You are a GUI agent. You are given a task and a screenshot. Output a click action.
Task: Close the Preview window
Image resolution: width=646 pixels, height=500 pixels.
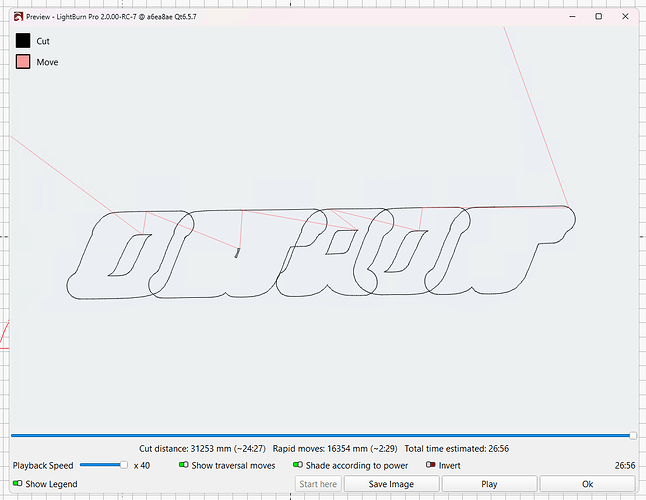click(x=625, y=16)
